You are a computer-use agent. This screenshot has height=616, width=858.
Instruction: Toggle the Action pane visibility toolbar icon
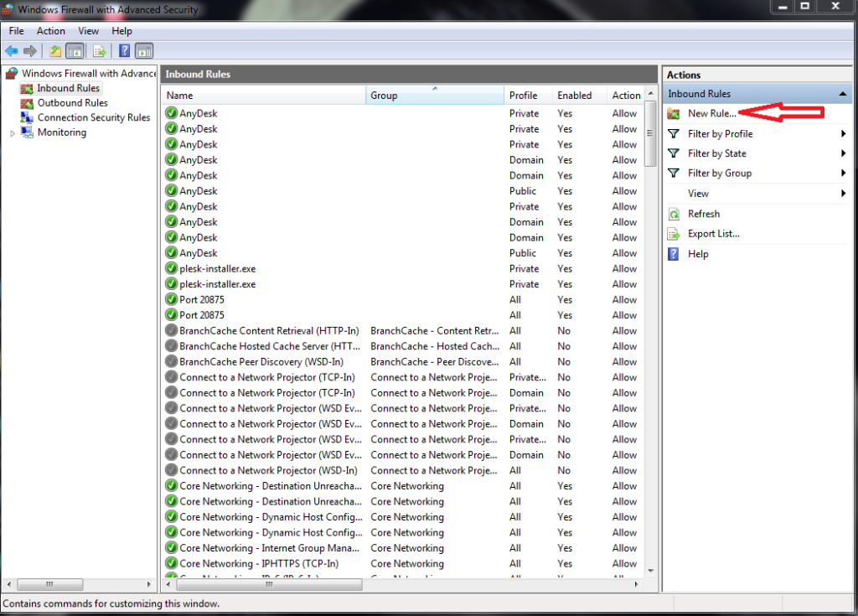tap(143, 50)
